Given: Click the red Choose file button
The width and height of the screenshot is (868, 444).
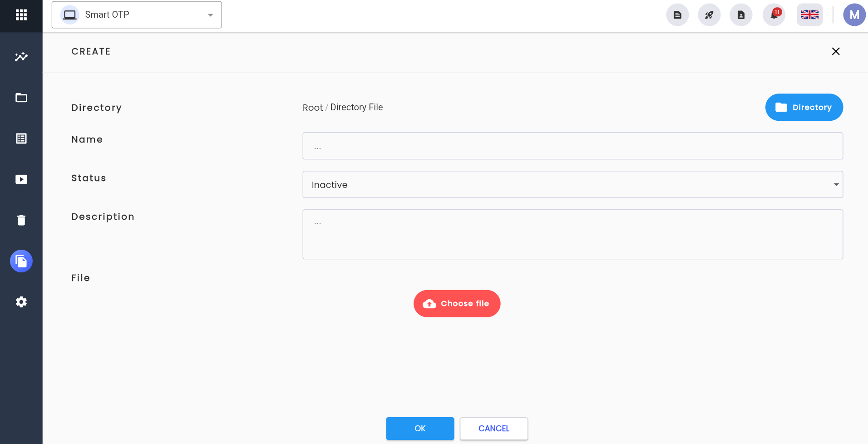Looking at the screenshot, I should [x=457, y=304].
